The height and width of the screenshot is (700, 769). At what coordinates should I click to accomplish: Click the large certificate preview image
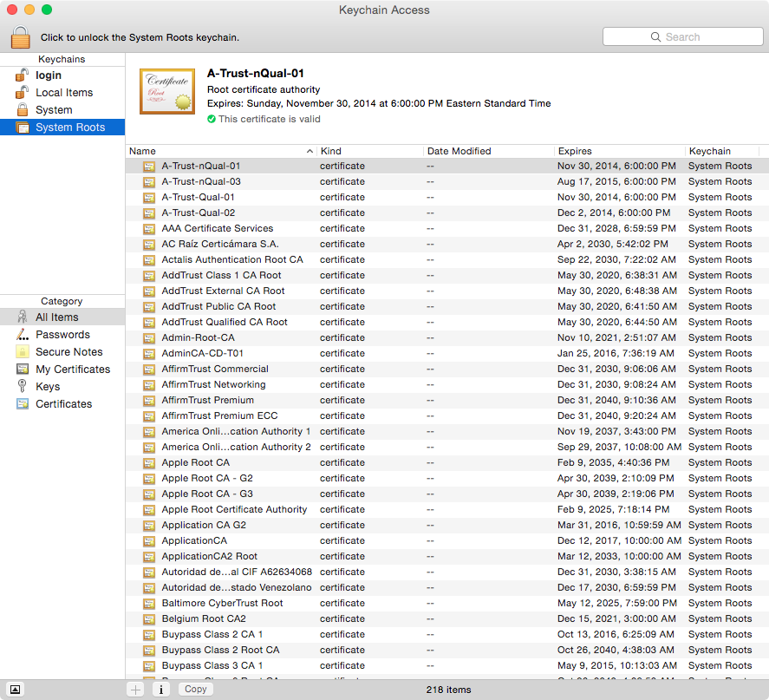[x=167, y=91]
